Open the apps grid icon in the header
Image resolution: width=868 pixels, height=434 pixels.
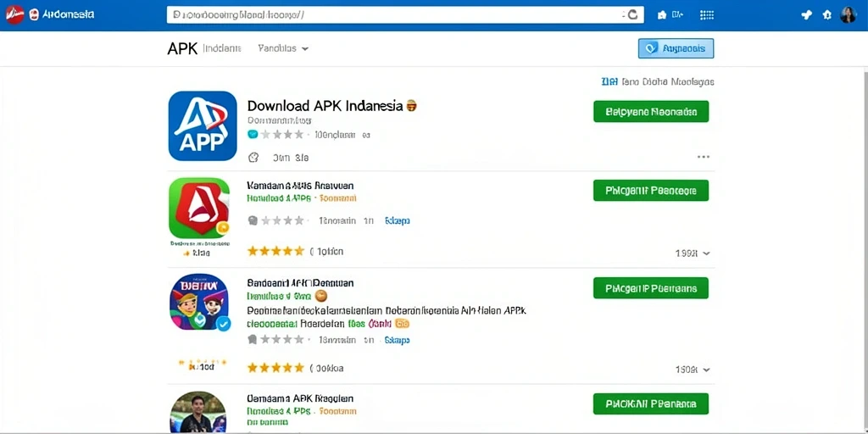[707, 15]
